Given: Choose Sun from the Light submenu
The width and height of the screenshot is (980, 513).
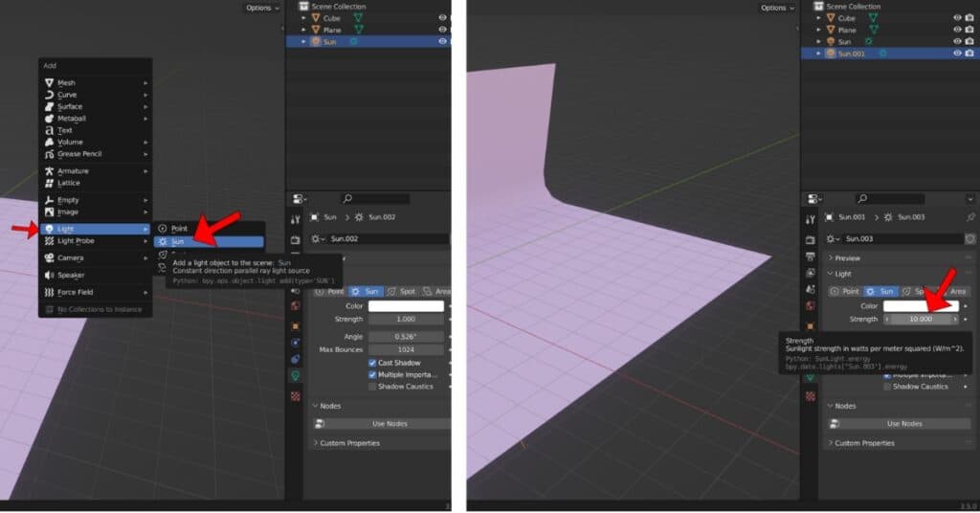Looking at the screenshot, I should tap(178, 242).
